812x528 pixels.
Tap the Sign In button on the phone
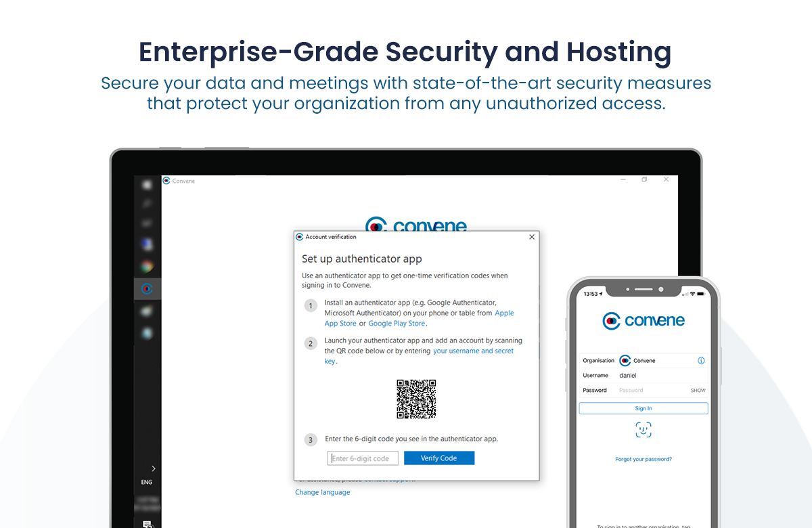click(x=643, y=408)
